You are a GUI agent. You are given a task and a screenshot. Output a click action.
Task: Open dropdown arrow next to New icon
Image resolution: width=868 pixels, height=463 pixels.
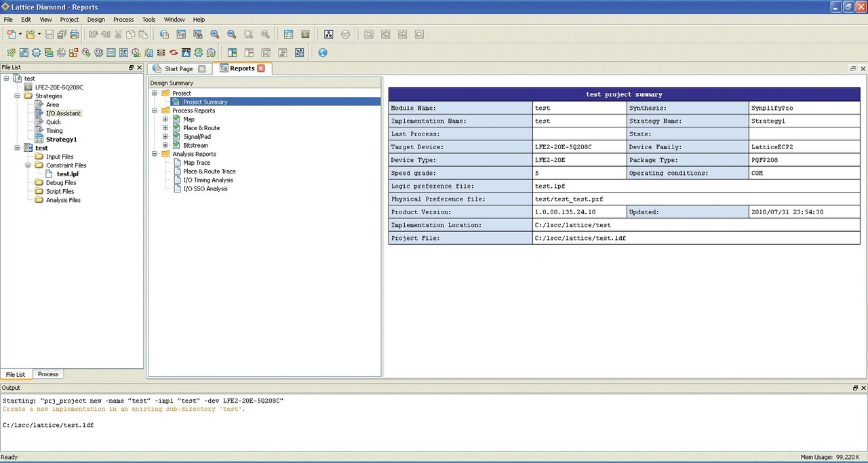click(x=20, y=35)
